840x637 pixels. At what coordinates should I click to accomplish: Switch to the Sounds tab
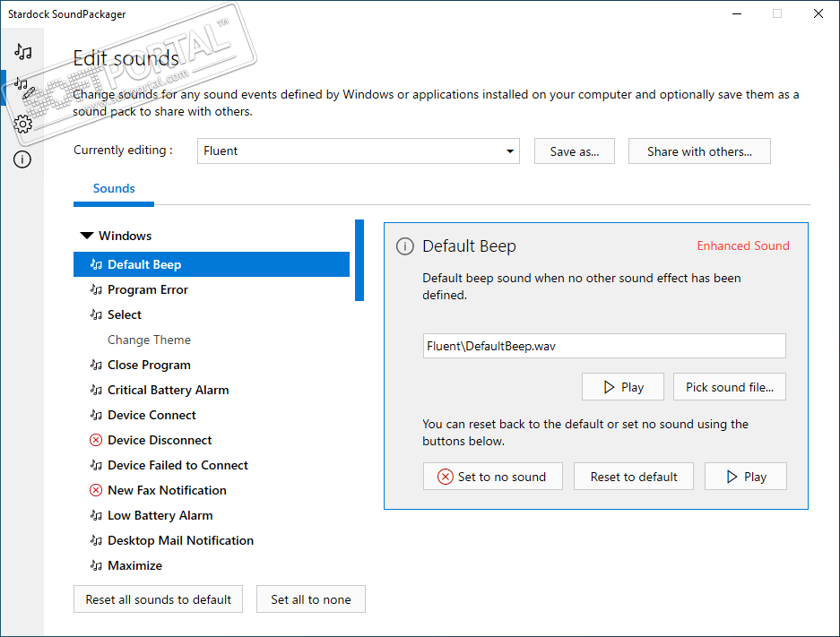114,188
